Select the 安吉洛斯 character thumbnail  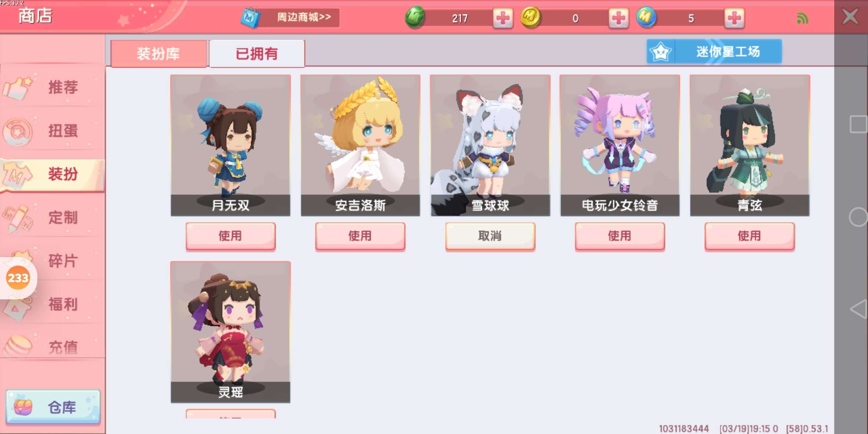[x=360, y=145]
